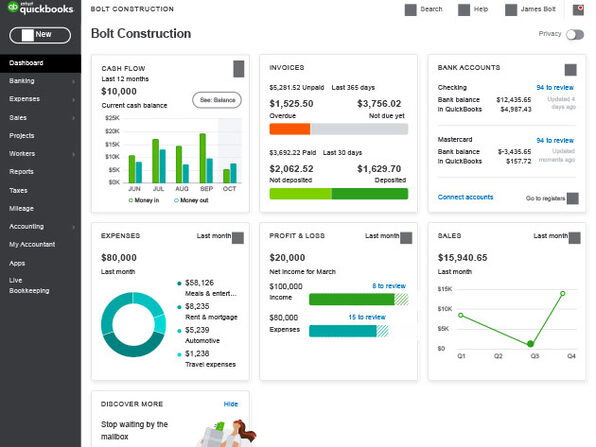The width and height of the screenshot is (596, 447).
Task: Expand the Sales sidebar submenu arrow
Action: point(73,118)
